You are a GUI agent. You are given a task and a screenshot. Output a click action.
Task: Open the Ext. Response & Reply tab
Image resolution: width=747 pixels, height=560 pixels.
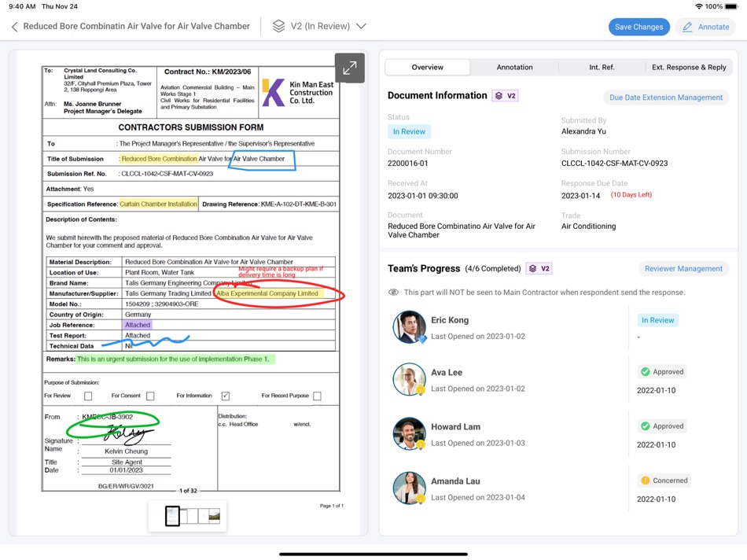[x=689, y=67]
